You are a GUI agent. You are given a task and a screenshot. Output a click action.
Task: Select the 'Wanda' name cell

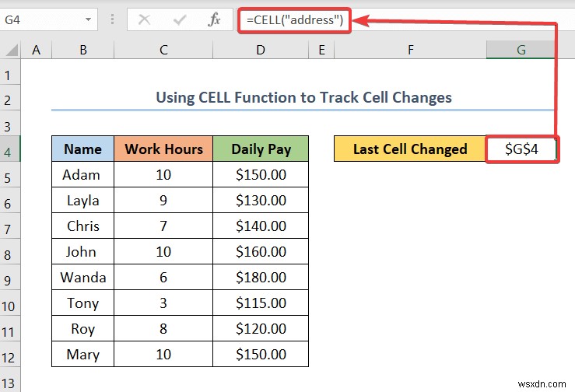coord(83,277)
